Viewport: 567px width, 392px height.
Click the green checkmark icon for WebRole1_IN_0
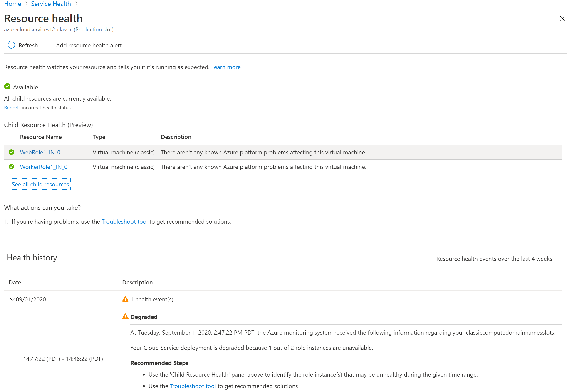(12, 152)
